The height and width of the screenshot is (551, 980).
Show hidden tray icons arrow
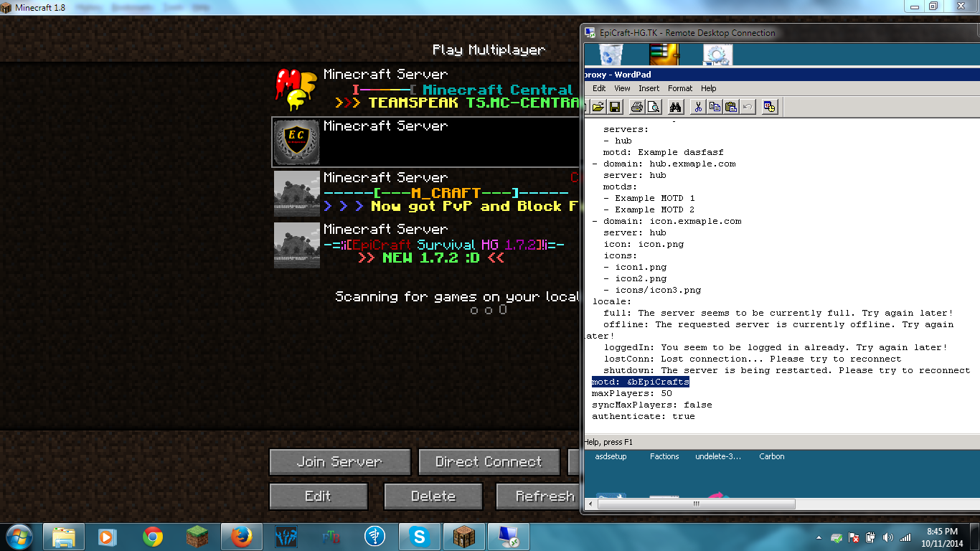coord(819,537)
